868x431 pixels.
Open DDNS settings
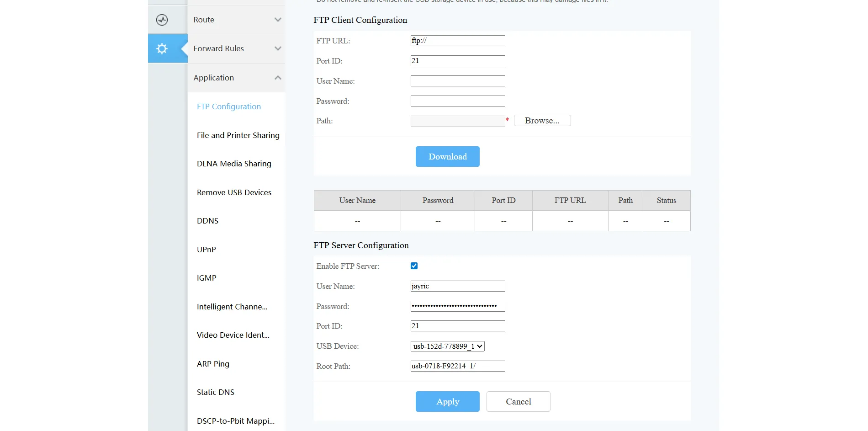[x=207, y=221]
